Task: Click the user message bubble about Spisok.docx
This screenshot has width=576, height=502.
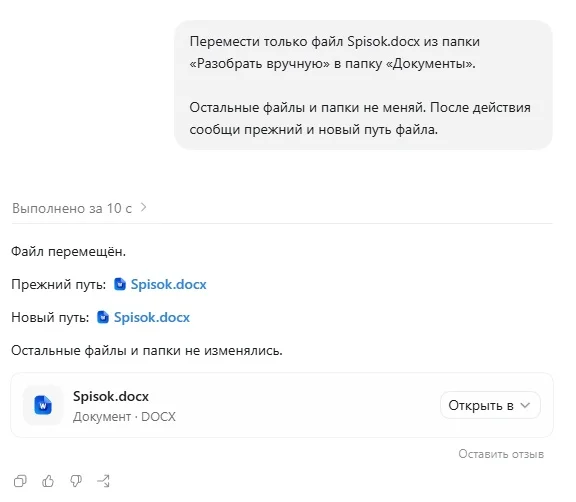Action: click(363, 85)
